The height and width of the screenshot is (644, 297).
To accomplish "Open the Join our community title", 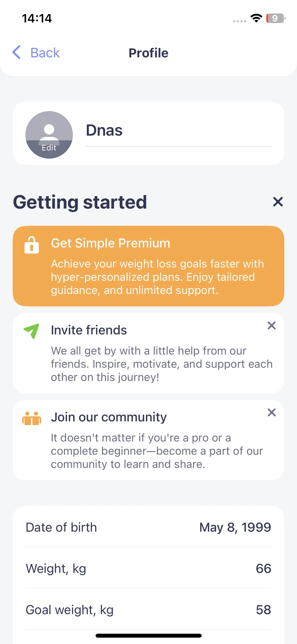I will coord(109,417).
